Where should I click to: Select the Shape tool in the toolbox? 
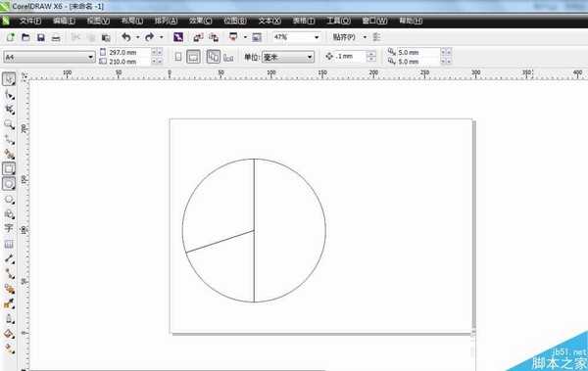(x=9, y=95)
